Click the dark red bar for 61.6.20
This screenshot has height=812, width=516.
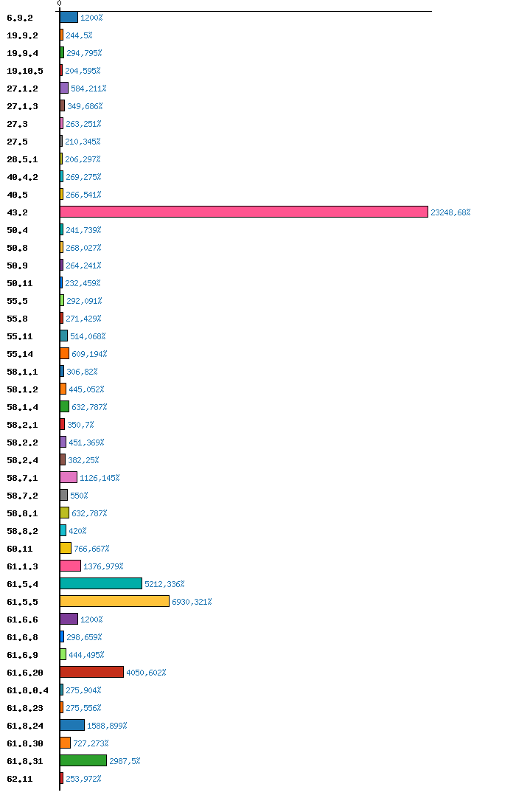pyautogui.click(x=91, y=673)
